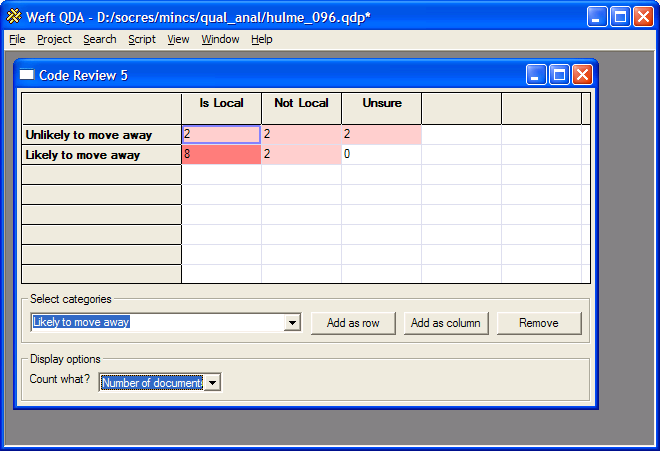Screen dimensions: 660x451
Task: Expand the Count what dropdown
Action: pyautogui.click(x=212, y=382)
